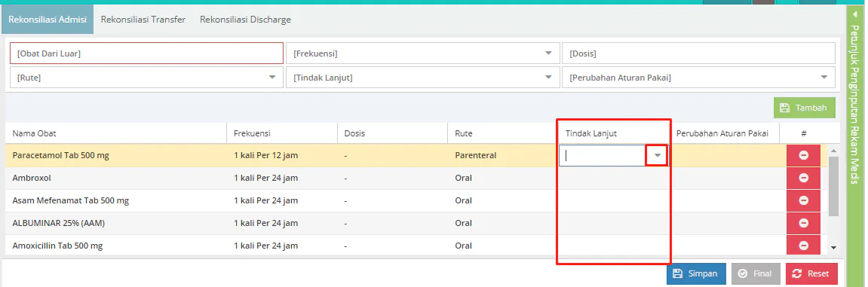Click the Tambah button
868x287 pixels.
tap(803, 108)
